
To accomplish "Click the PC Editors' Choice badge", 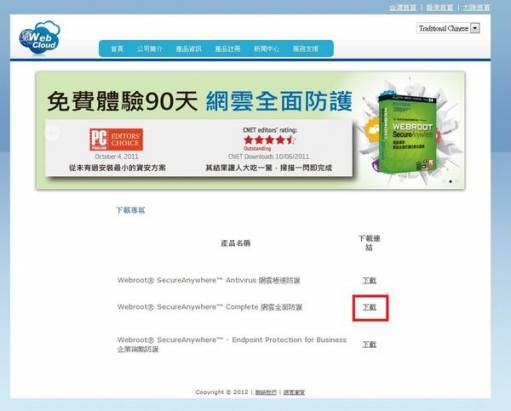I will click(x=116, y=139).
